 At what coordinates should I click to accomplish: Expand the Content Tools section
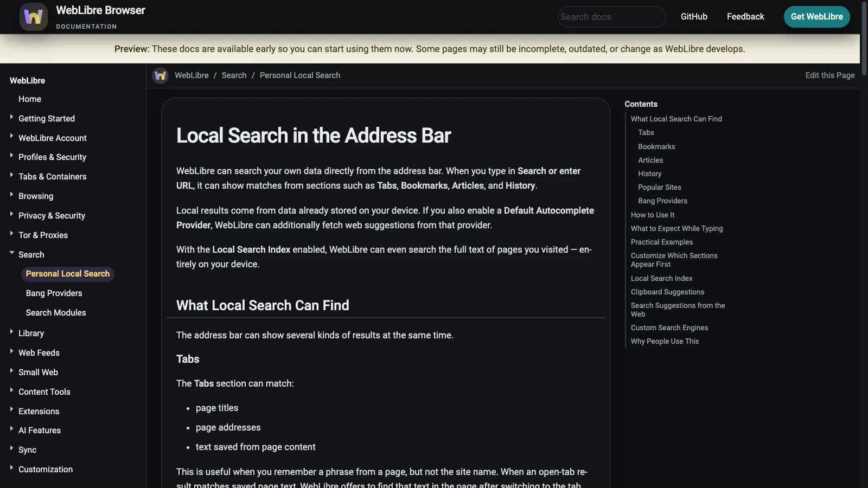pyautogui.click(x=11, y=390)
